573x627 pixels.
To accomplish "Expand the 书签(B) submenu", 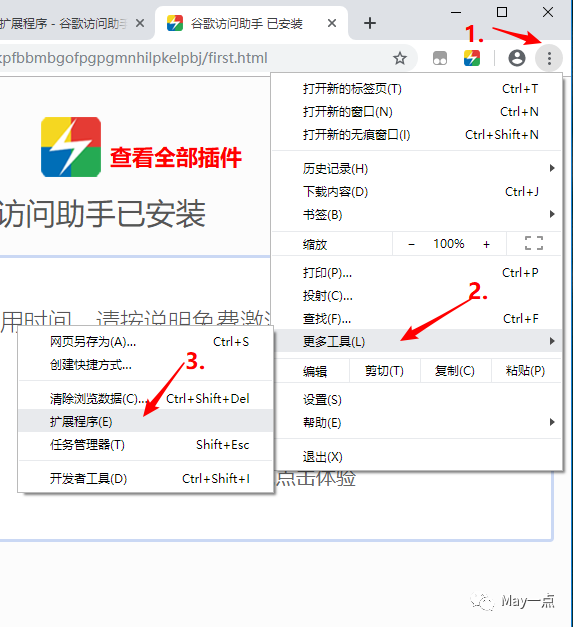I will [417, 215].
